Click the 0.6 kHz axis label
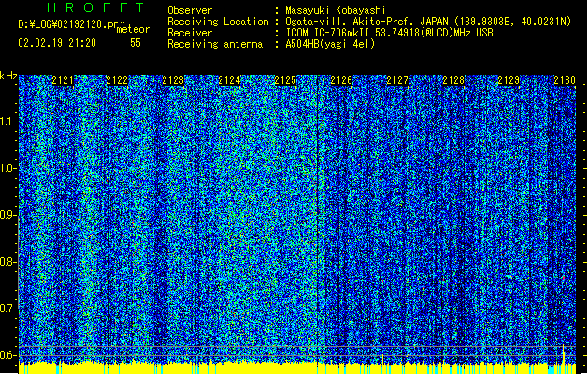Screen dimensions: 588x374 pos(7,355)
